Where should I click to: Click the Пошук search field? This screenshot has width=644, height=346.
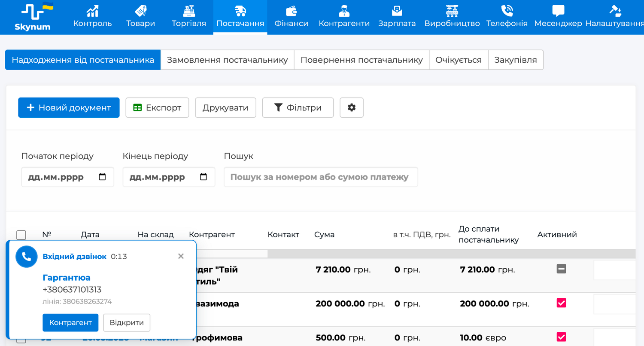tap(321, 177)
